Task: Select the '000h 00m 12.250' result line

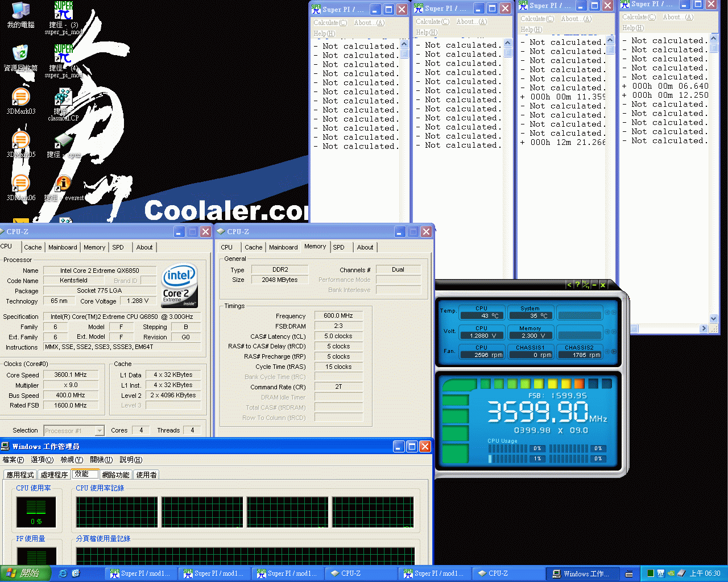Action: (x=665, y=95)
